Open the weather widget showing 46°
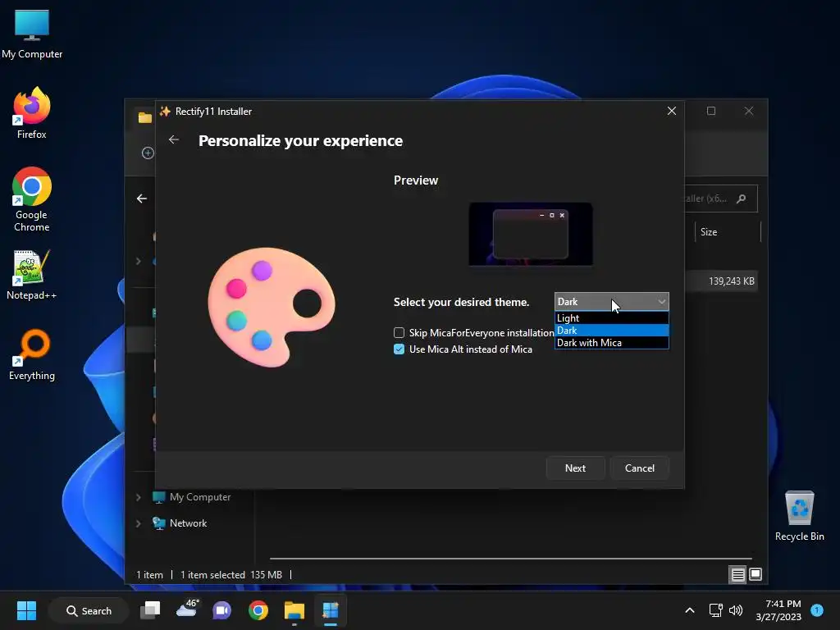This screenshot has height=630, width=840. tap(187, 609)
